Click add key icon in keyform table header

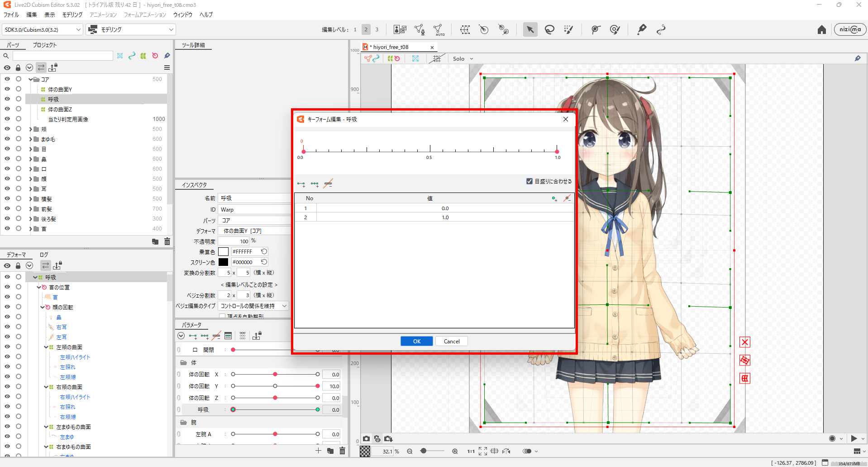click(554, 198)
